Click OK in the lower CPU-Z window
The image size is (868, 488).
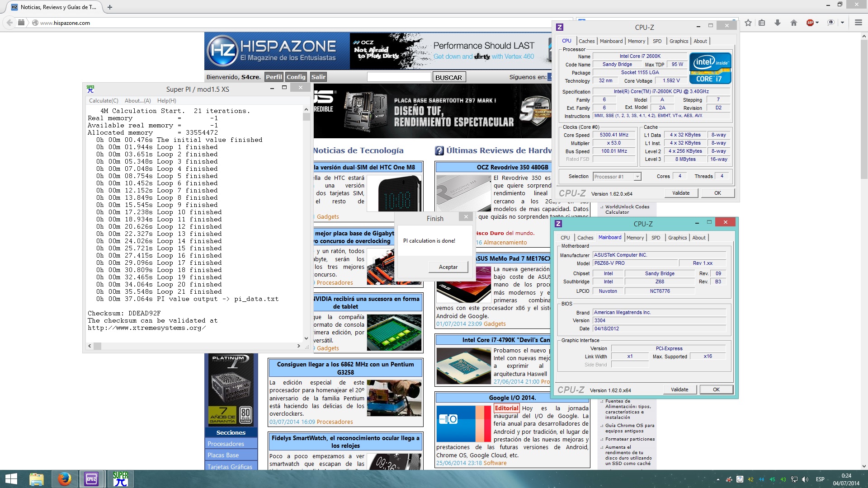[x=716, y=389]
